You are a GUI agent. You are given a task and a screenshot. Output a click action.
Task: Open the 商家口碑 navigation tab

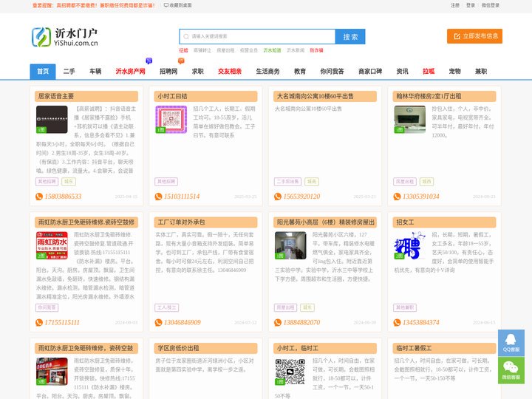point(370,72)
